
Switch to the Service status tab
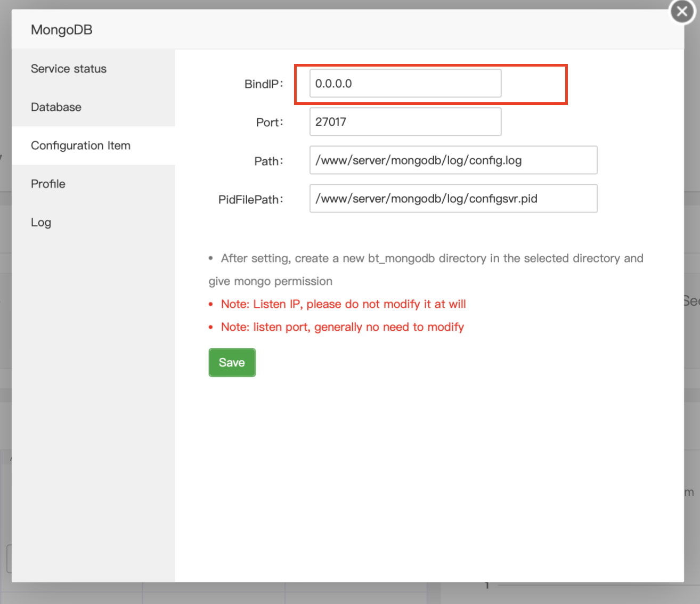tap(68, 69)
